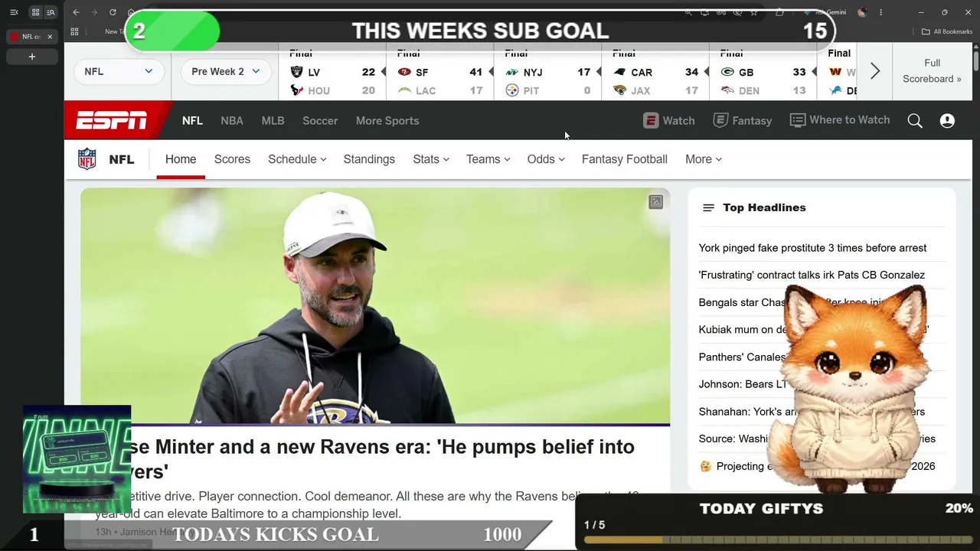Click the Where to Watch link
Image resolution: width=980 pixels, height=551 pixels.
click(840, 120)
